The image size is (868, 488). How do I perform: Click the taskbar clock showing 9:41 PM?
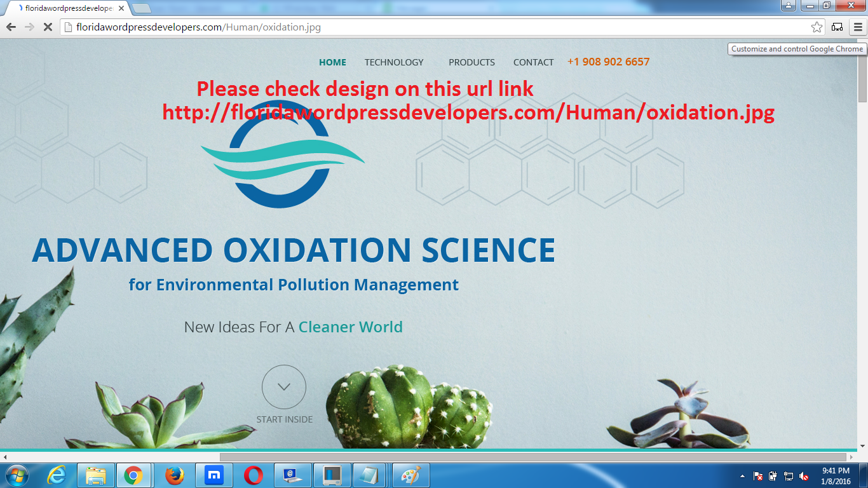[836, 476]
